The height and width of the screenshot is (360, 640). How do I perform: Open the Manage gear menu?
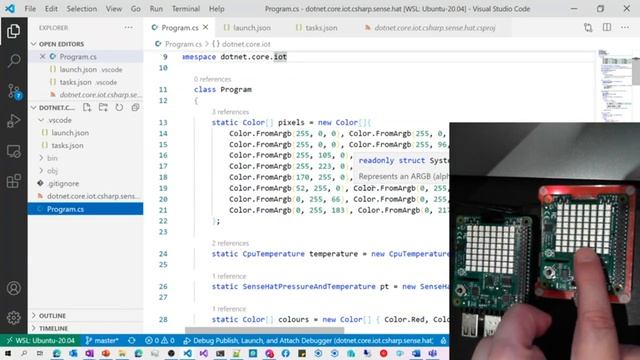[x=13, y=318]
